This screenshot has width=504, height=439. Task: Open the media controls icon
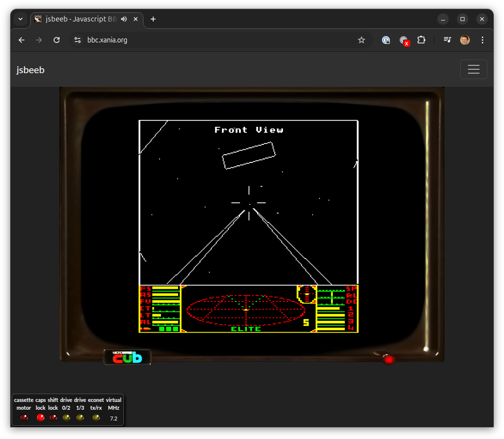point(447,40)
